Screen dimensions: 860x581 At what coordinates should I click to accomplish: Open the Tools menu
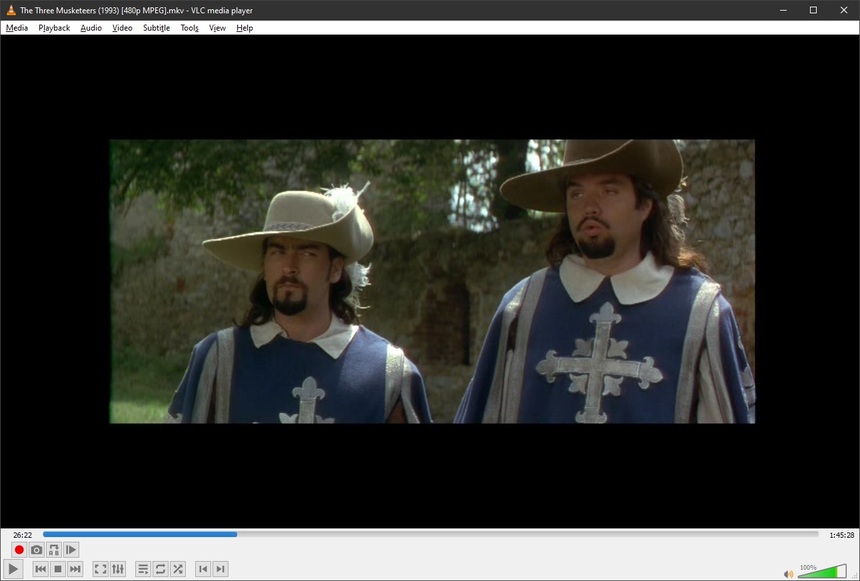pos(189,28)
